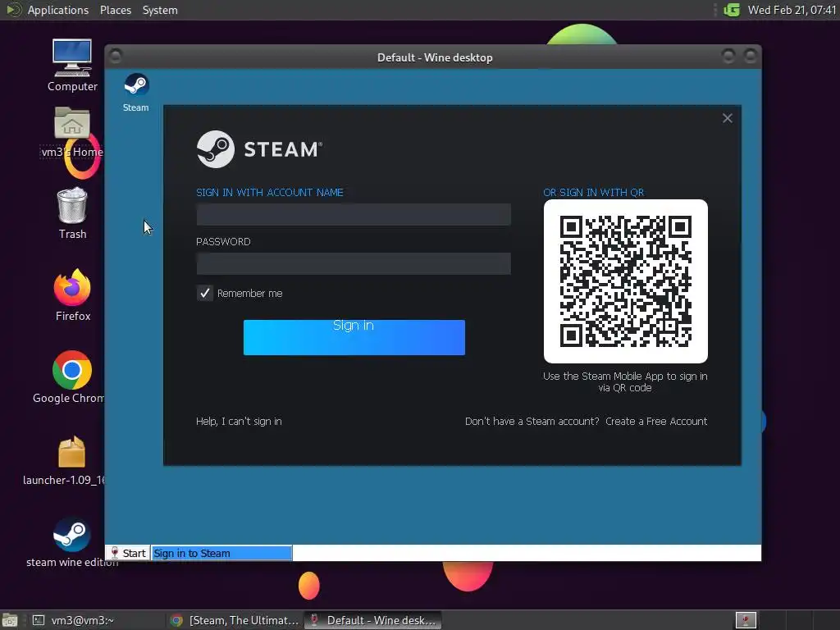This screenshot has width=840, height=630.
Task: Close the Steam sign-in dialog with the X
Action: tap(727, 118)
